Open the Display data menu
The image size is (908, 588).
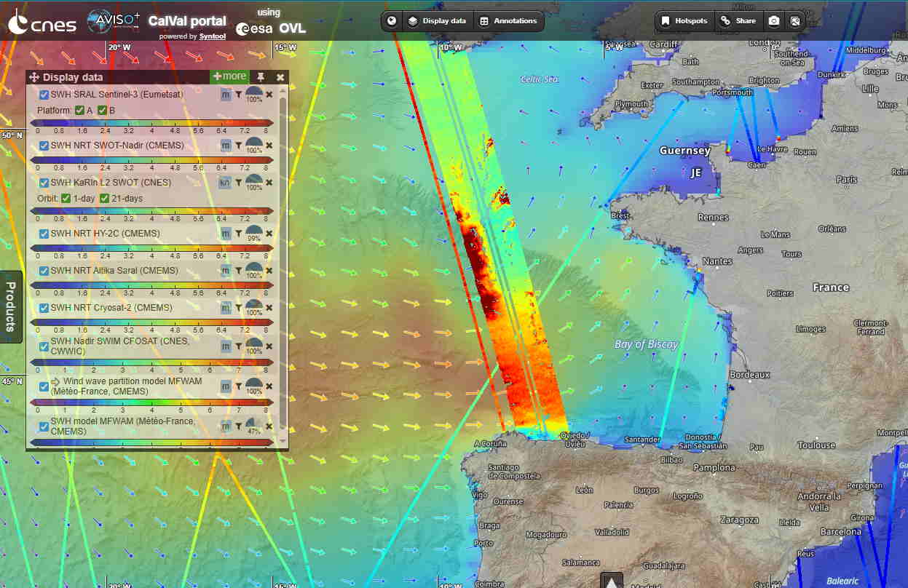click(x=437, y=21)
